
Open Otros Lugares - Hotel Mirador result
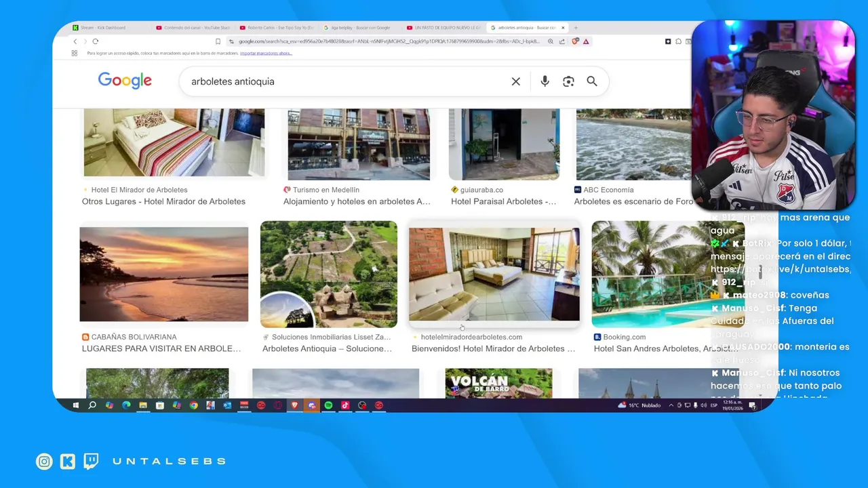pyautogui.click(x=163, y=201)
